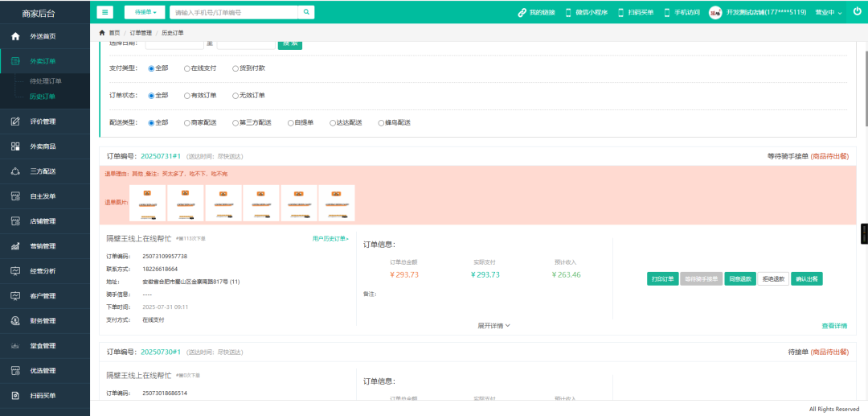Click the 确认出餐 button

(x=806, y=278)
